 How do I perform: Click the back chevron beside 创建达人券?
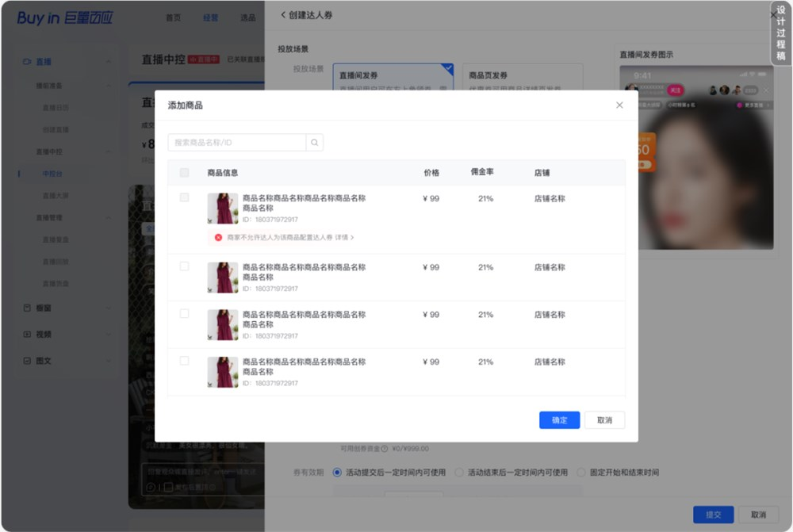(283, 15)
